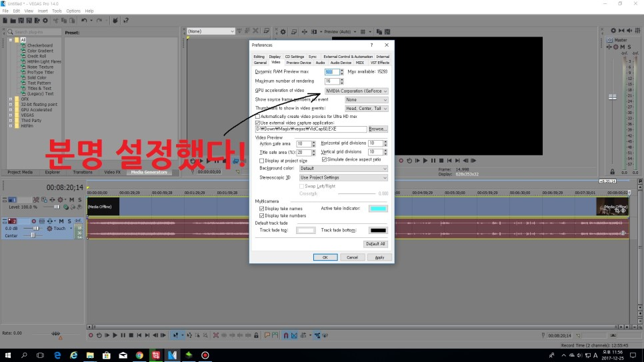Click Pause on timeline transport bar
The height and width of the screenshot is (362, 644).
[x=123, y=335]
